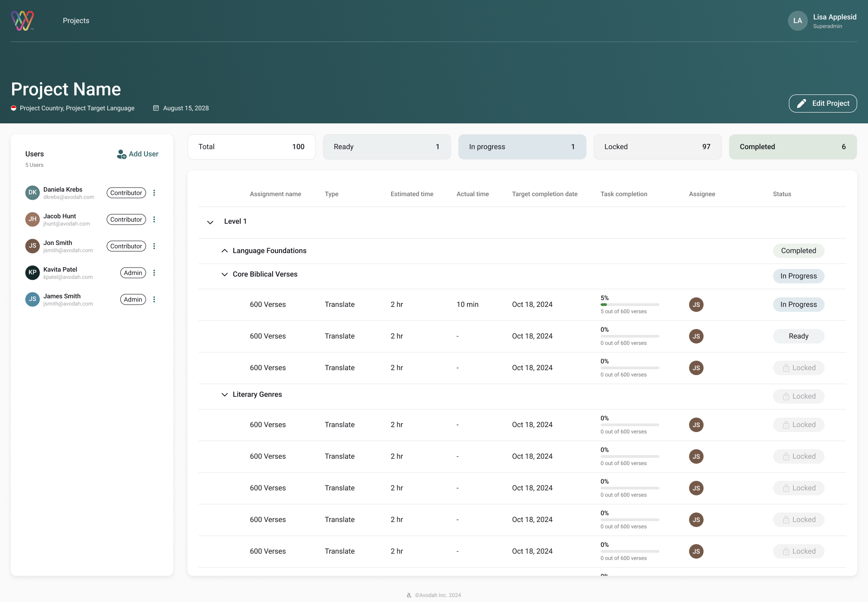868x602 pixels.
Task: Open James Smith three-dot menu
Action: (x=154, y=300)
